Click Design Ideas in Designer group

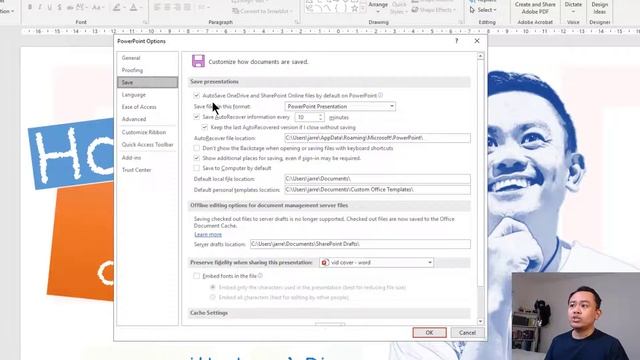[599, 8]
